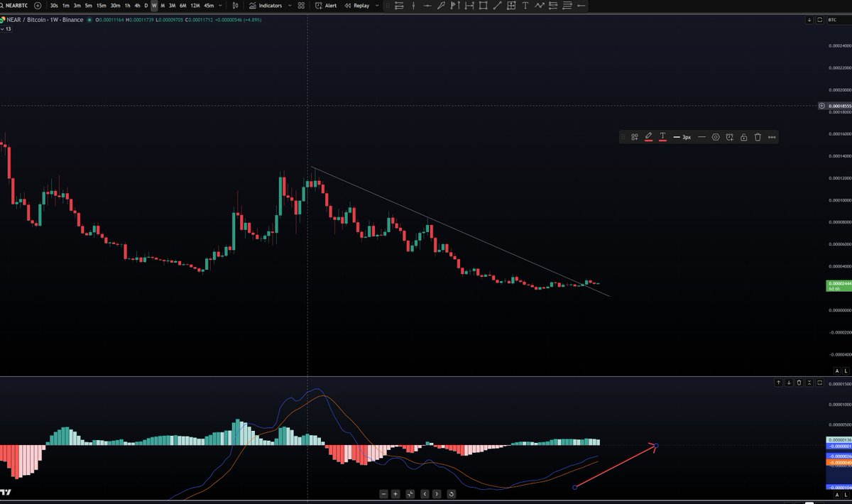This screenshot has width=852, height=504.
Task: Expand collapsed indicators legend showing 13
Action: 6,28
